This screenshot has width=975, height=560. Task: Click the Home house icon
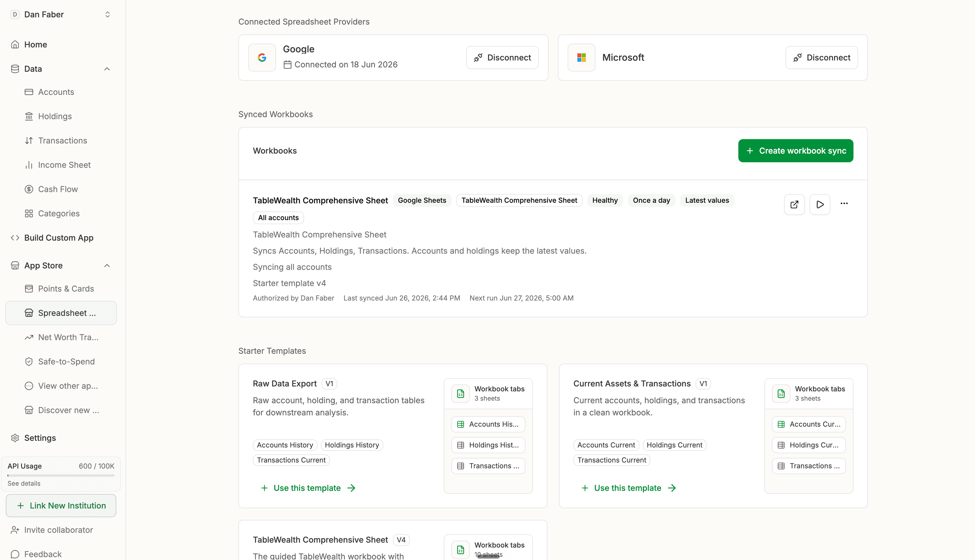click(15, 45)
